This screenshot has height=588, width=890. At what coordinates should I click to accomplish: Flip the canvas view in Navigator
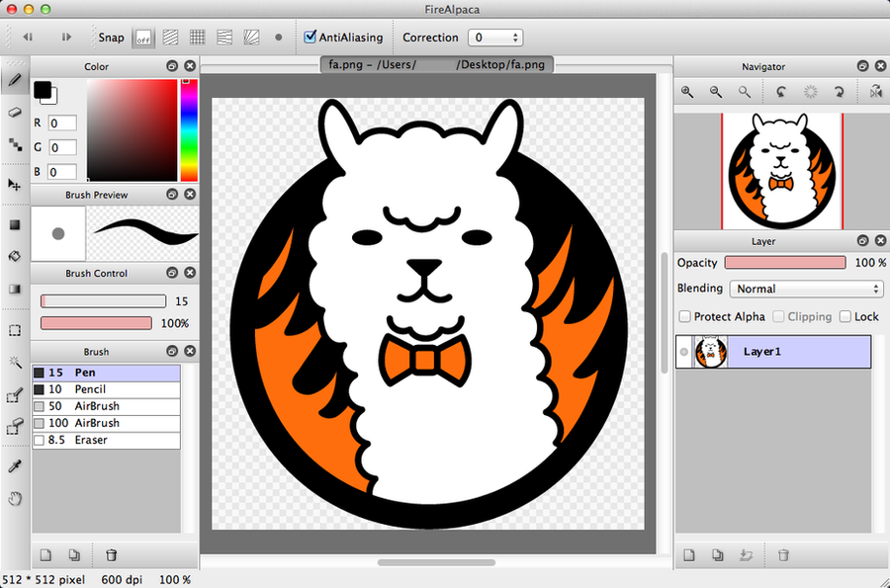click(x=876, y=92)
